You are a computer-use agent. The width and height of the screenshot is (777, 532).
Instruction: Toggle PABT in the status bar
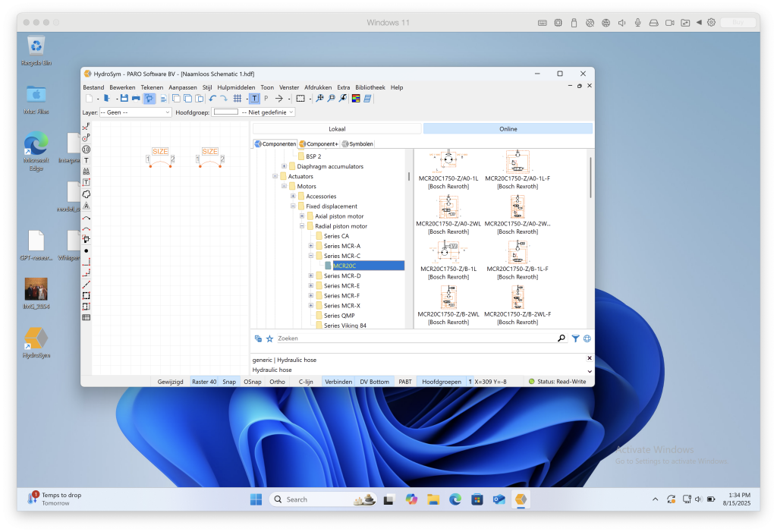coord(405,382)
